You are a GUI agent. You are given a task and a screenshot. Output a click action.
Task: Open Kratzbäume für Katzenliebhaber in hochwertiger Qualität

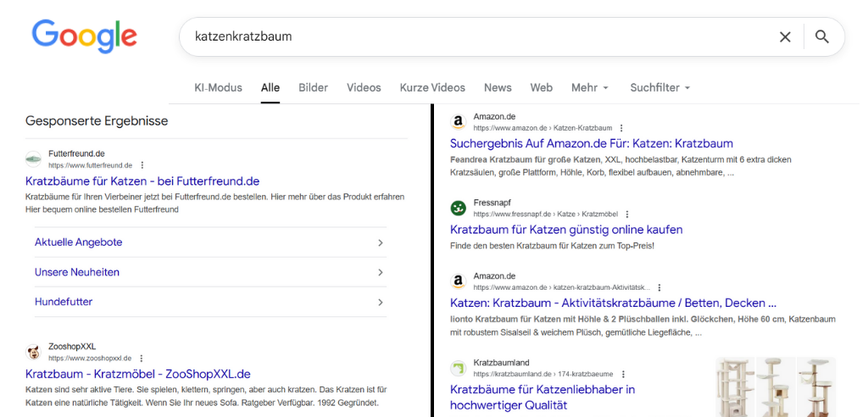point(542,397)
